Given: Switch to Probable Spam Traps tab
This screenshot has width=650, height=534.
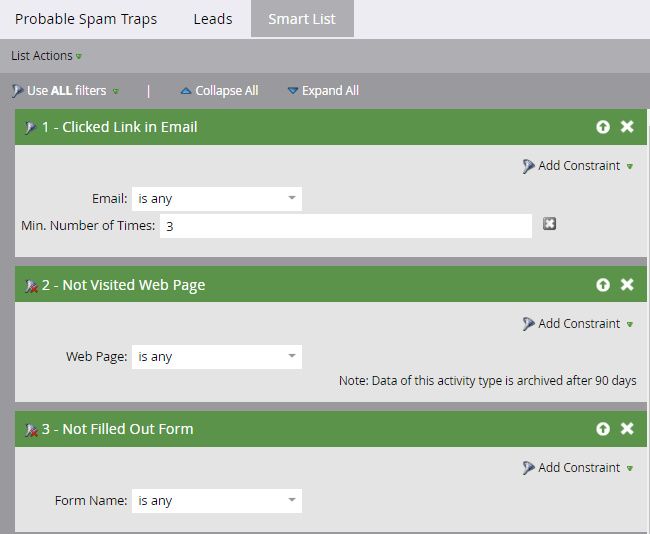Looking at the screenshot, I should pos(86,19).
